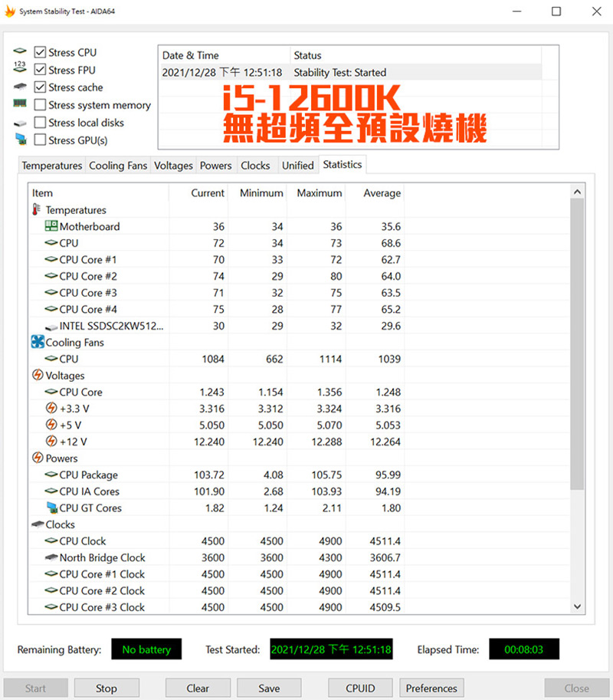The width and height of the screenshot is (613, 700).
Task: Enable the Stress local disks checkbox
Action: click(x=40, y=123)
